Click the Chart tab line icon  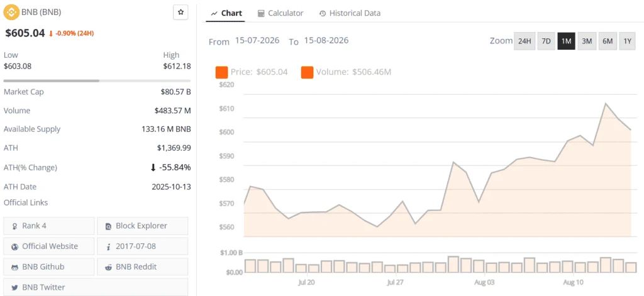pyautogui.click(x=214, y=14)
